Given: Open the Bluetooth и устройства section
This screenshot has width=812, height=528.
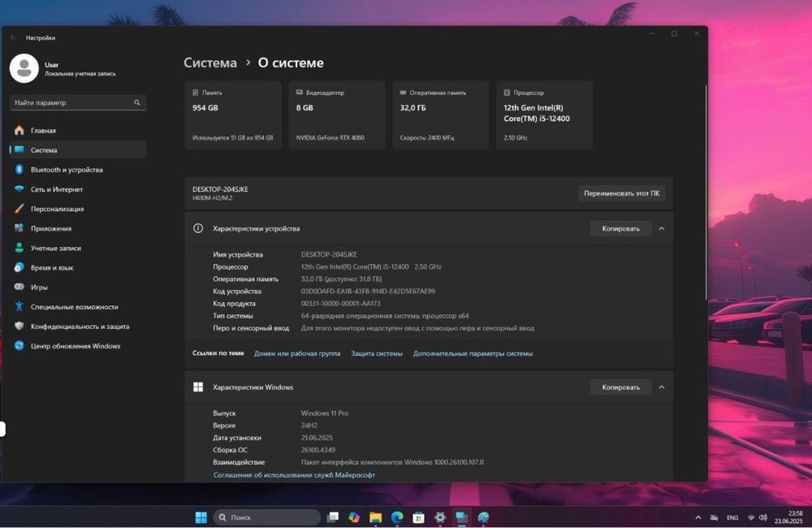Looking at the screenshot, I should tap(67, 170).
